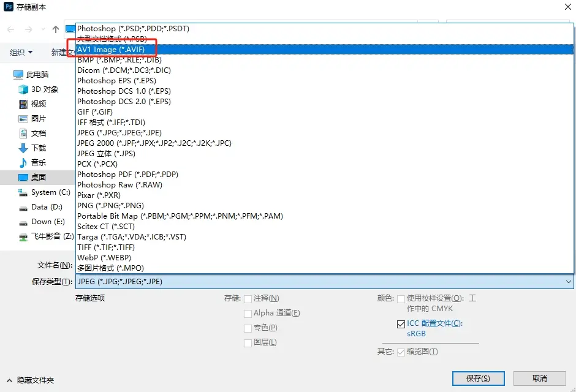Select IFF 格式 (*.IFF;*.TDI) format
Screen dimensions: 576x392
tap(325, 123)
